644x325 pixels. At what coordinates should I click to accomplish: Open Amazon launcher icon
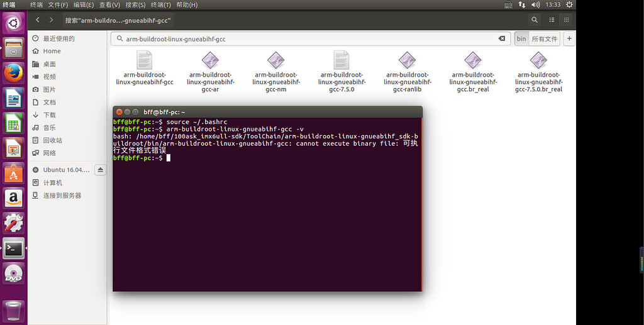[x=14, y=199]
